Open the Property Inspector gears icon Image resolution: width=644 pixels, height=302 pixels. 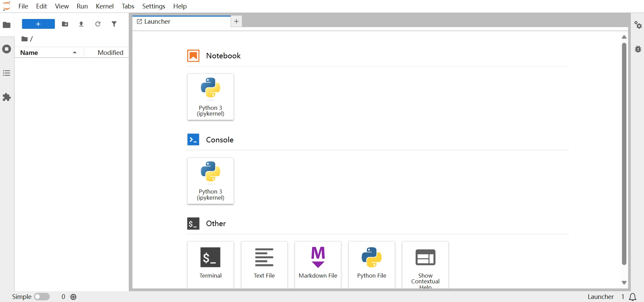pyautogui.click(x=638, y=25)
